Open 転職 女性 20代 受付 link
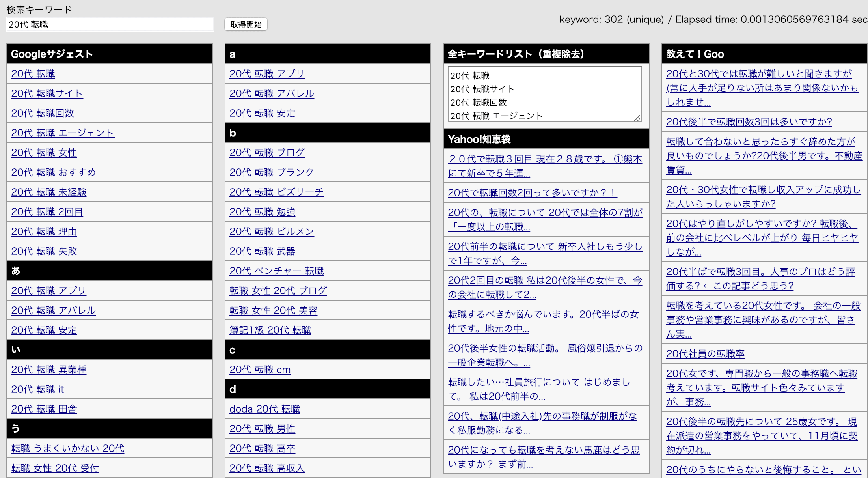868x478 pixels. (55, 468)
